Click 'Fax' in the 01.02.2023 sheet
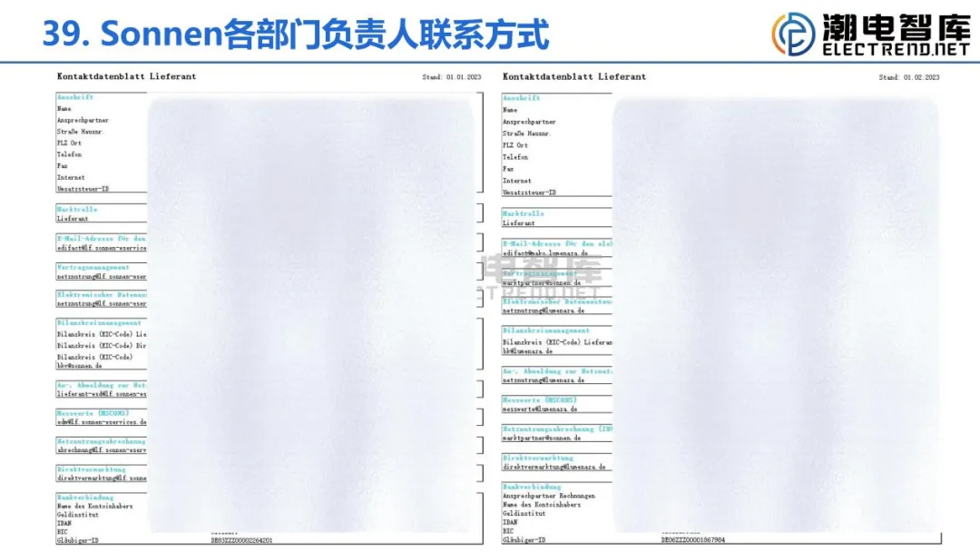980x552 pixels. (x=508, y=169)
